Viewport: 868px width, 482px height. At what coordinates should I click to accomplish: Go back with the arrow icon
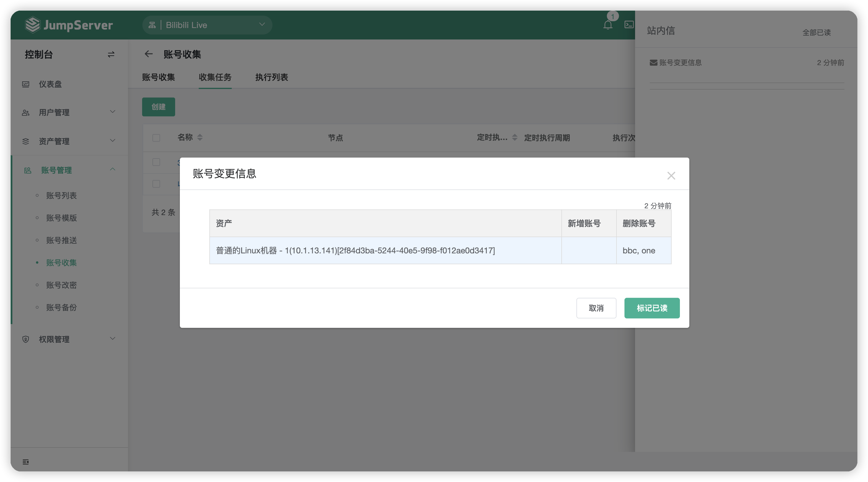coord(149,54)
